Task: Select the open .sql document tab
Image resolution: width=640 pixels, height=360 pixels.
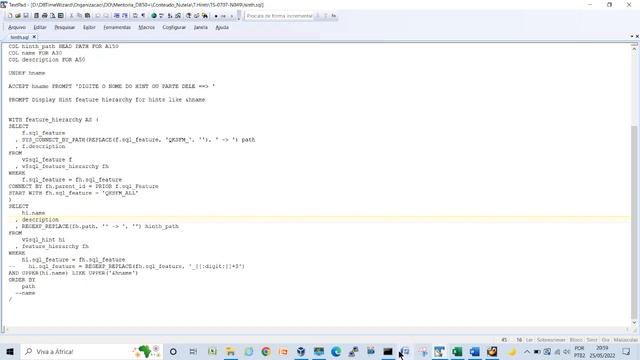Action: [19, 37]
